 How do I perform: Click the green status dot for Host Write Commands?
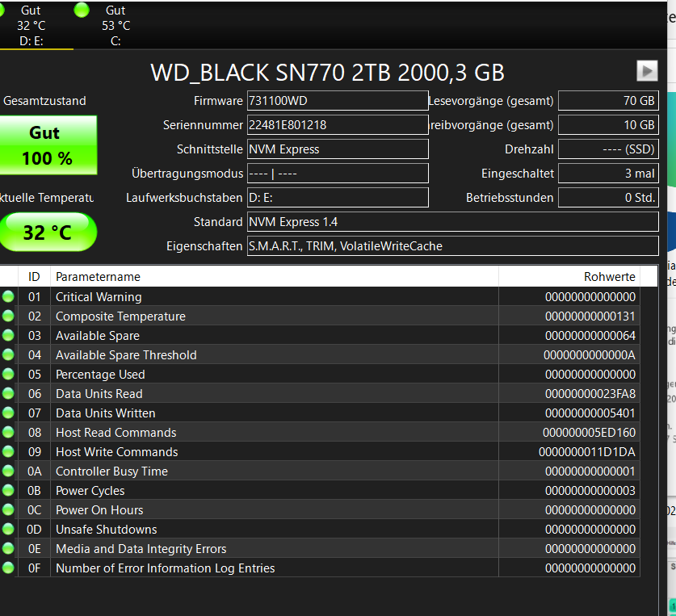point(8,452)
